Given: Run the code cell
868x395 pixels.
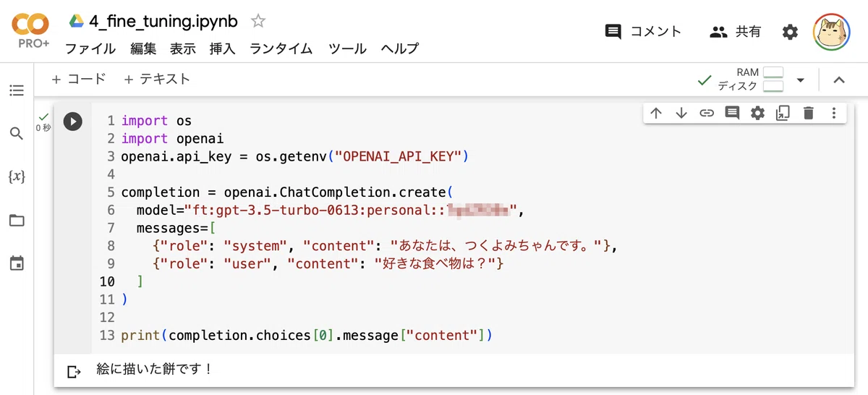Looking at the screenshot, I should pyautogui.click(x=72, y=121).
